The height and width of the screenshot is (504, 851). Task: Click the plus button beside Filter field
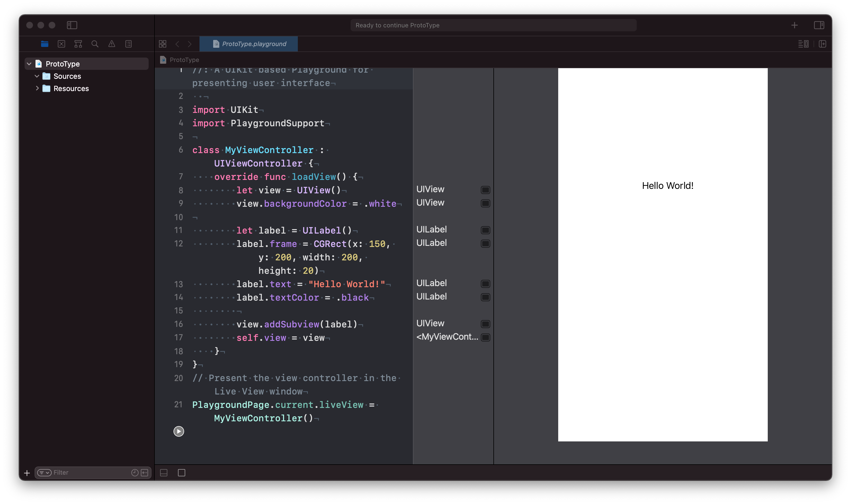pos(27,473)
